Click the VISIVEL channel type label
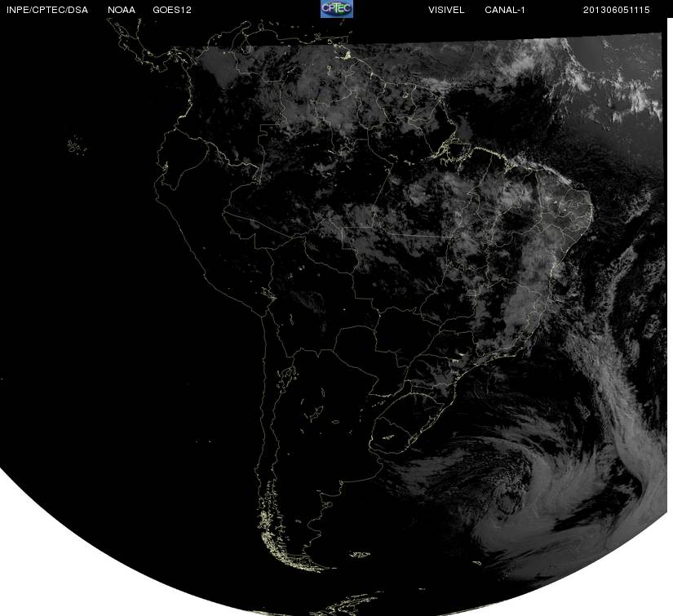The height and width of the screenshot is (616, 673). pos(446,10)
